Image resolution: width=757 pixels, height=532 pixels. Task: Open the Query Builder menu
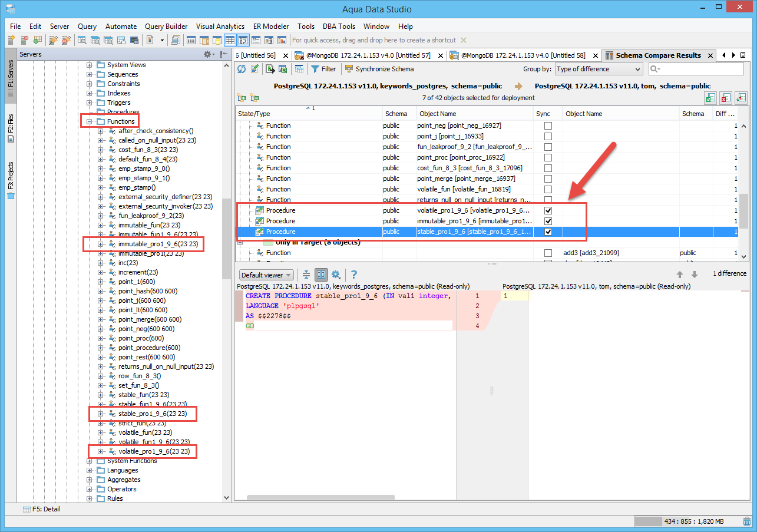[x=166, y=27]
